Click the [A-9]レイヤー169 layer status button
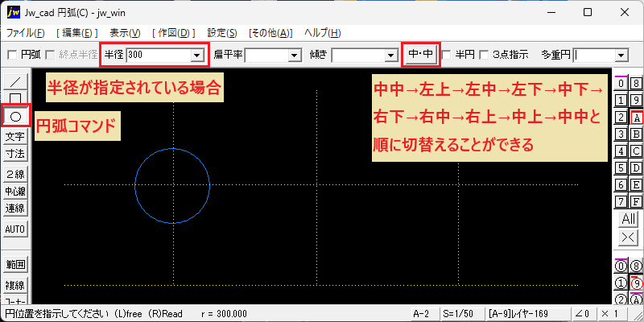 click(528, 314)
